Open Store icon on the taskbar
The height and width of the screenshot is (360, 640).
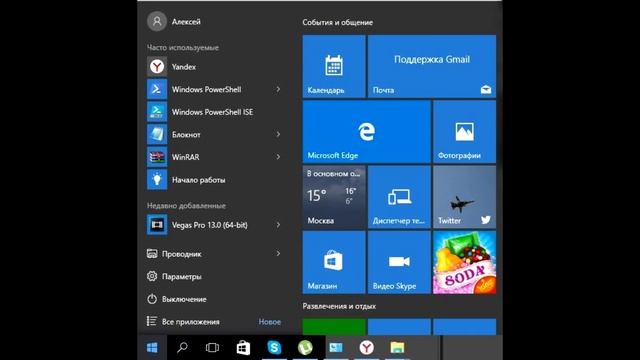click(x=243, y=348)
